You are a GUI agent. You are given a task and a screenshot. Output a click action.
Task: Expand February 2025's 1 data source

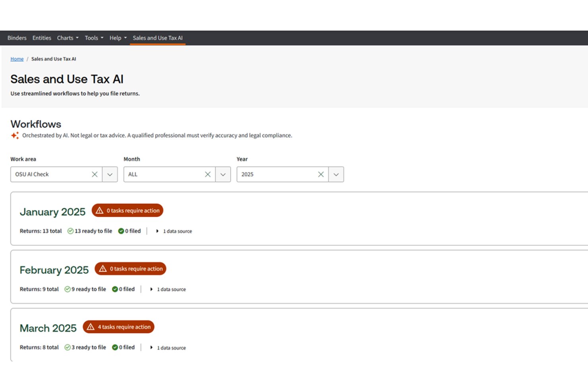coord(168,289)
